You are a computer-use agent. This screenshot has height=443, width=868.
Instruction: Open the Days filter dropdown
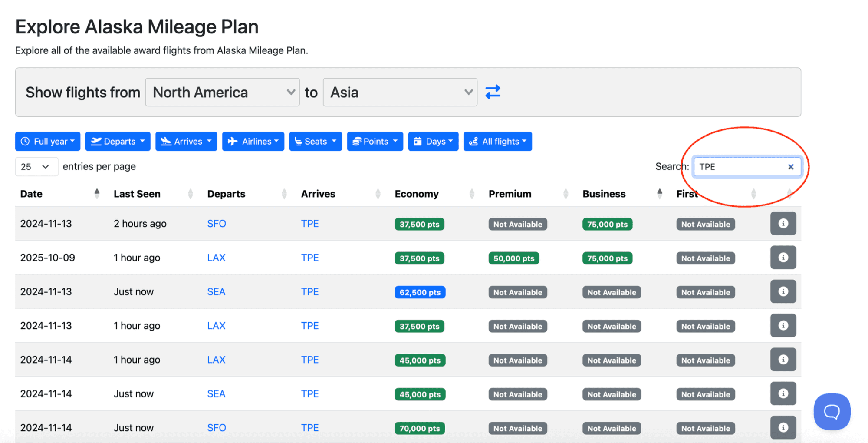[x=433, y=142]
